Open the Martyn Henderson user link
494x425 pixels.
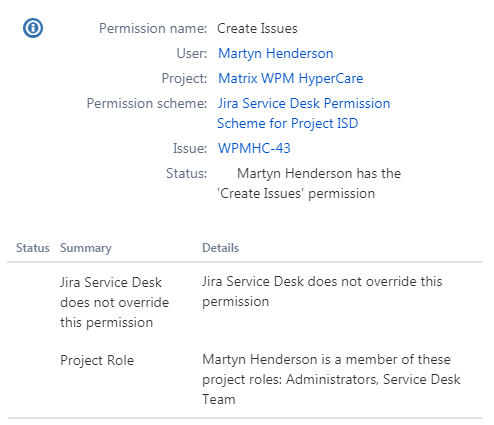point(275,54)
